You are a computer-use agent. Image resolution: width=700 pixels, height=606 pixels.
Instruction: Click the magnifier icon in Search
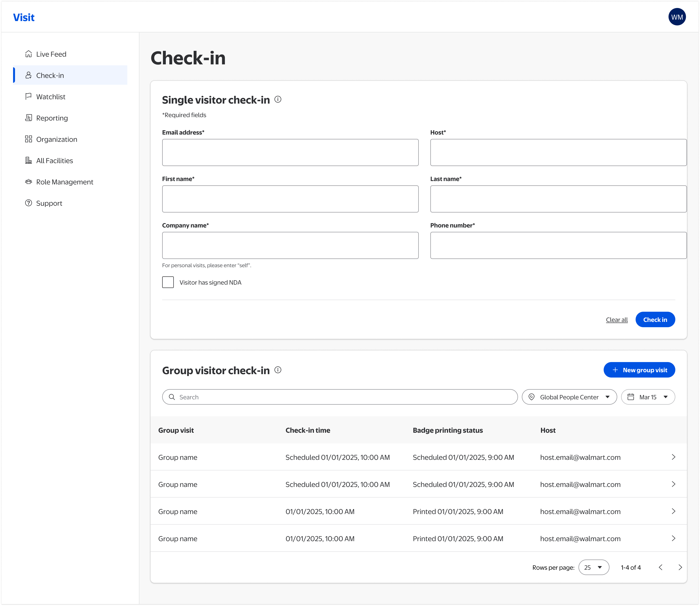(172, 397)
